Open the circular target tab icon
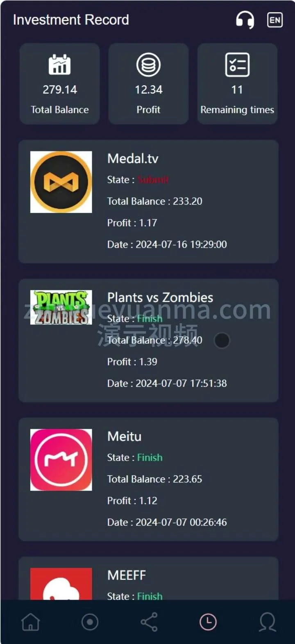 pos(90,622)
